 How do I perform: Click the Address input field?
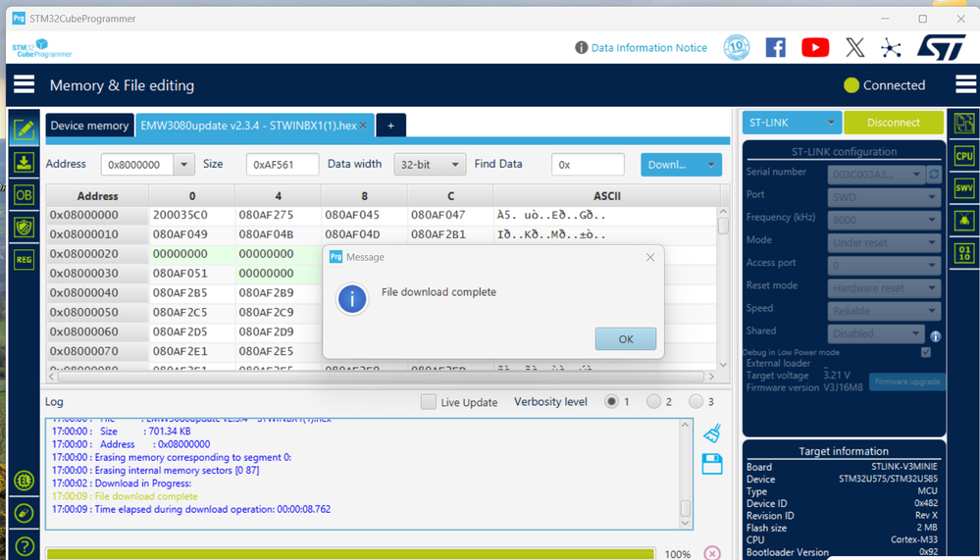click(137, 165)
